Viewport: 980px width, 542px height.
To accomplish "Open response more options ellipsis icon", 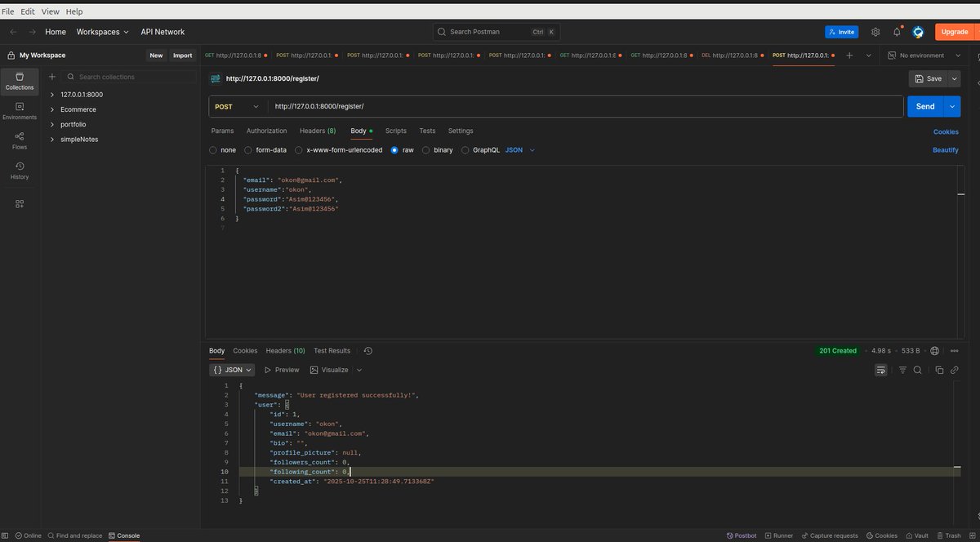I will pos(954,350).
